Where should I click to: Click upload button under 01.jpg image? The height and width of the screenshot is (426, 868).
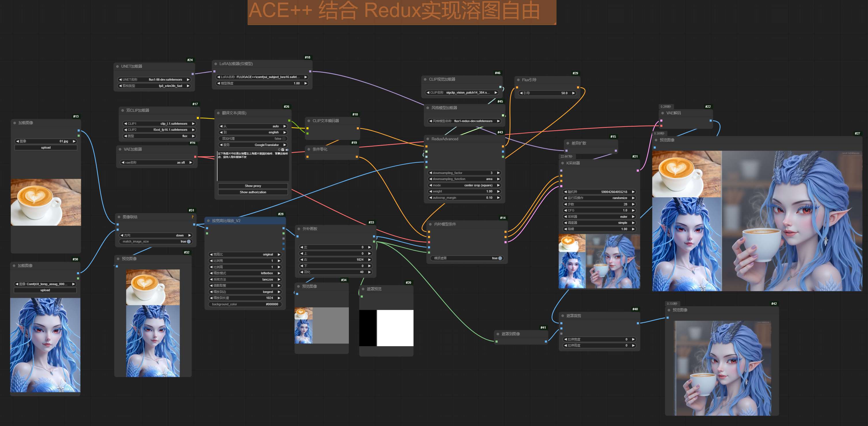click(46, 147)
